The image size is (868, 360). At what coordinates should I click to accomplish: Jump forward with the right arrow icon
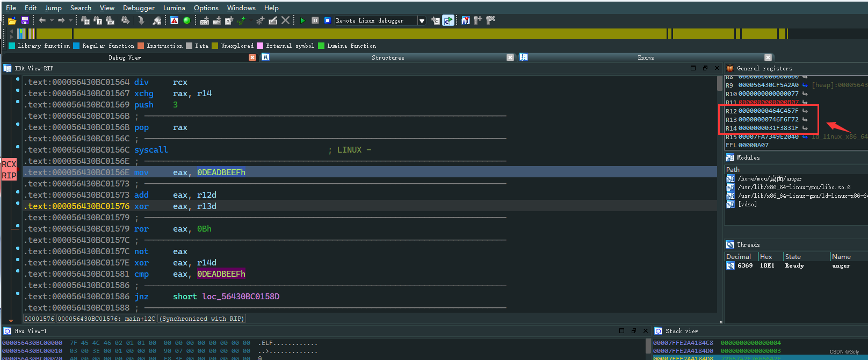tap(61, 20)
